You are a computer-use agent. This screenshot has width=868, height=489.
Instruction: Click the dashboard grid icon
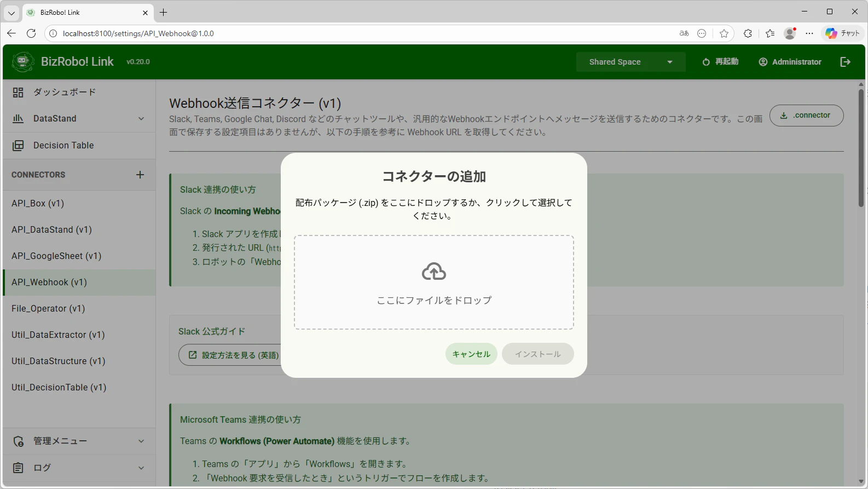pos(18,93)
